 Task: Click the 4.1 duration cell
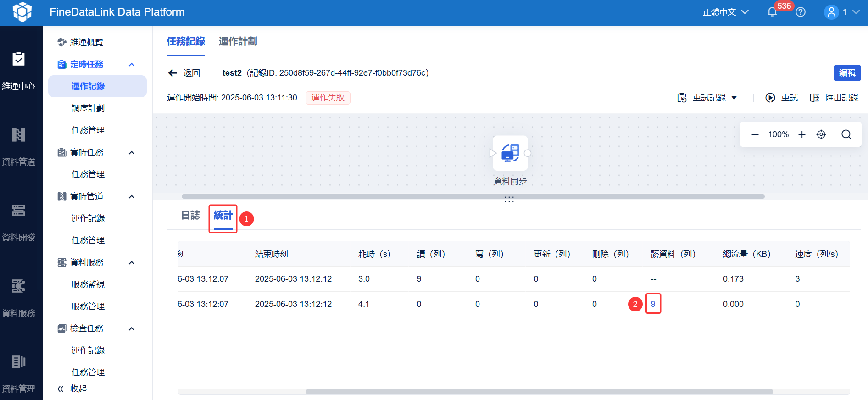pos(364,304)
